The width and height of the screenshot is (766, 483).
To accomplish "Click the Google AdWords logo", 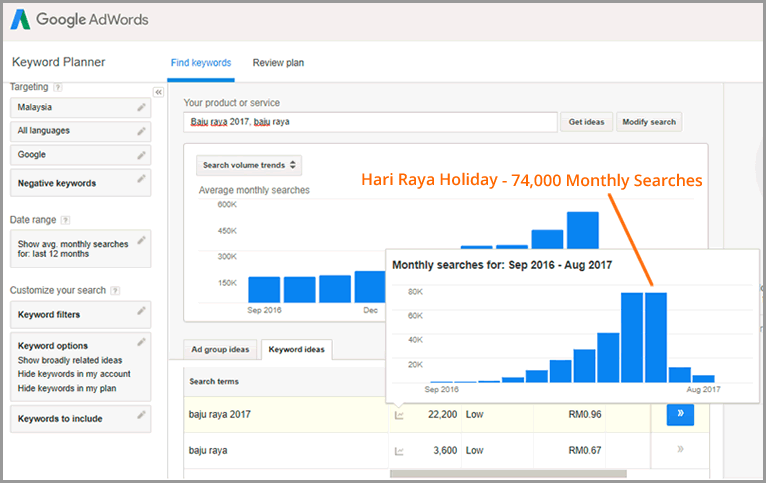I will pos(79,20).
